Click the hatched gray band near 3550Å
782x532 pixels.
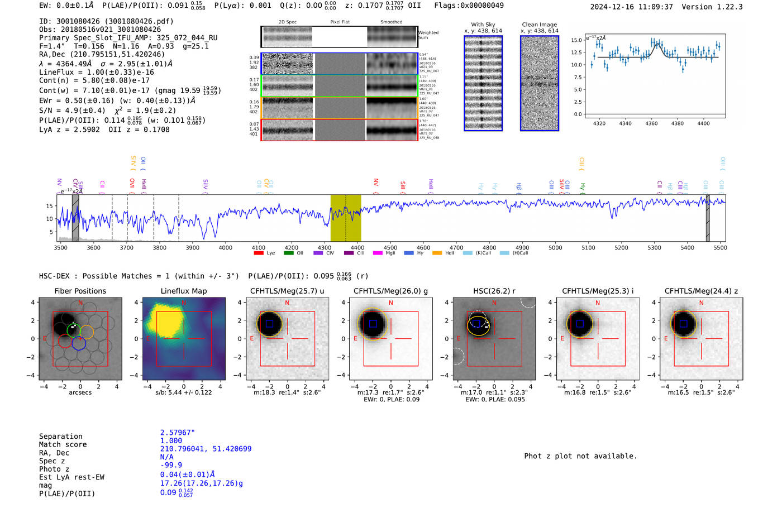pos(75,218)
